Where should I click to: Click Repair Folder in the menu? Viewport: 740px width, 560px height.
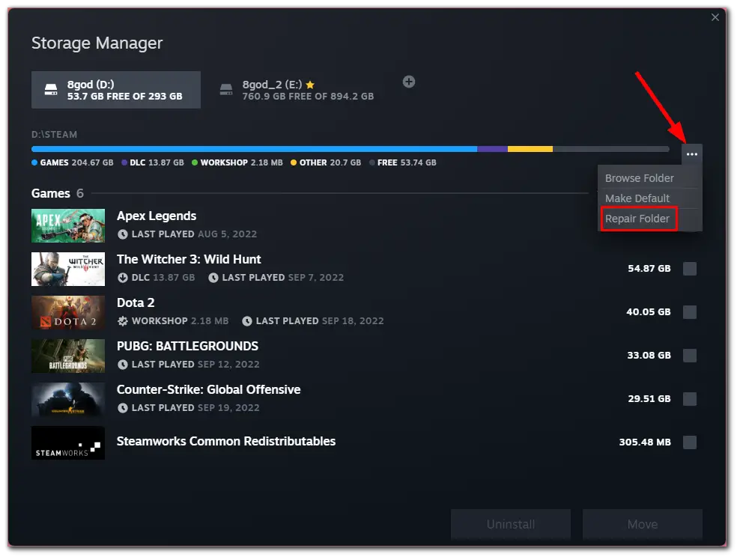(x=649, y=219)
